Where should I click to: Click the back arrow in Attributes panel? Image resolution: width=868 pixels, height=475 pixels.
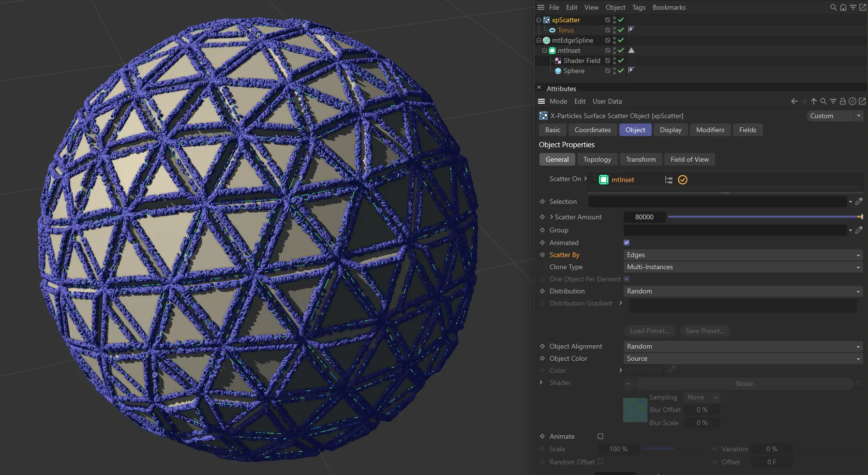794,101
